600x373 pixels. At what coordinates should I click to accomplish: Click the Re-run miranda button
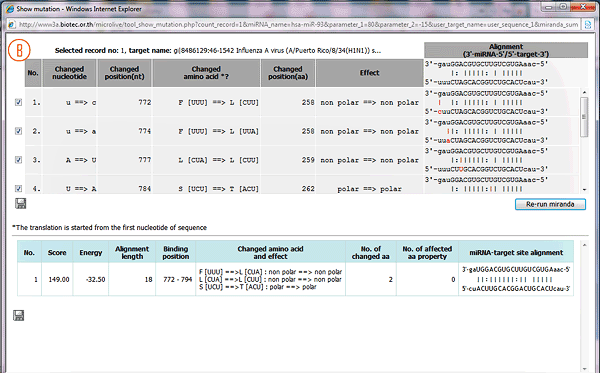click(x=550, y=204)
